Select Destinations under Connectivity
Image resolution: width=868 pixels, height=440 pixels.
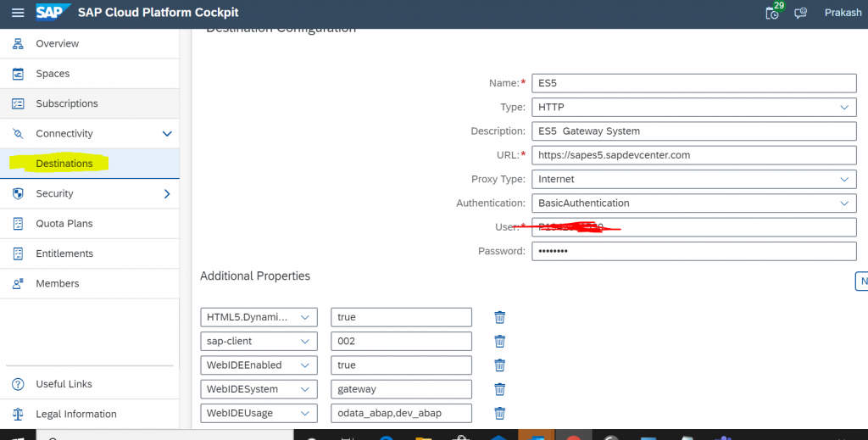click(x=90, y=164)
